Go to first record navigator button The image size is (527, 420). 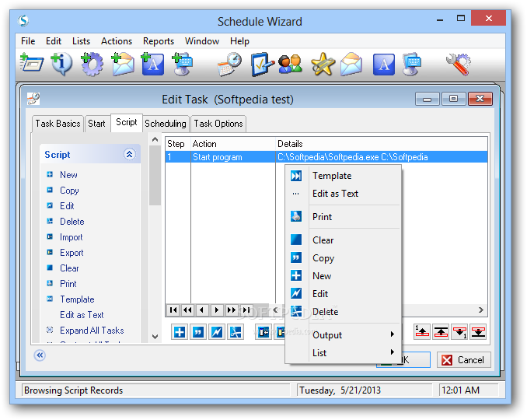pos(173,310)
